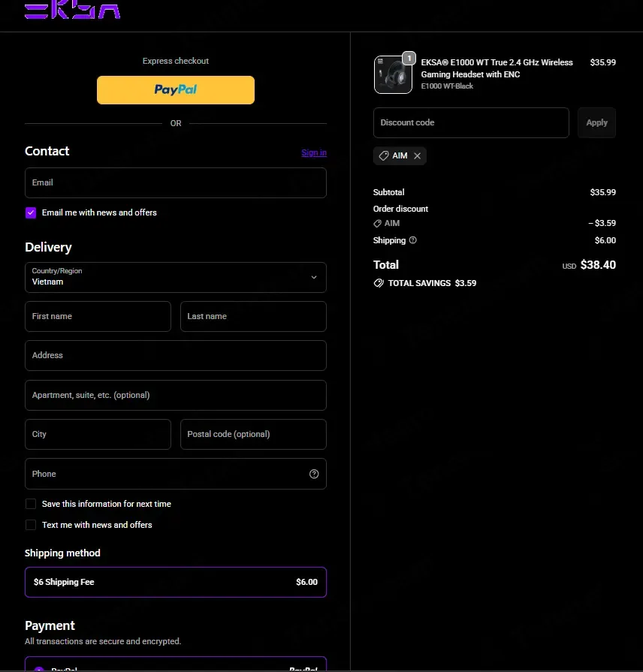Screen dimensions: 643x672
Task: Open the shipping info help icon
Action: [x=413, y=240]
